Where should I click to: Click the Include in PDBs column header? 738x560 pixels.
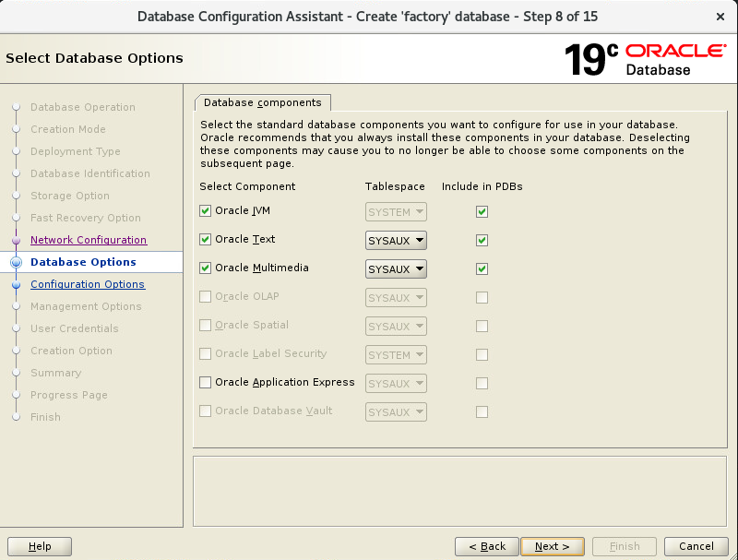tap(482, 186)
